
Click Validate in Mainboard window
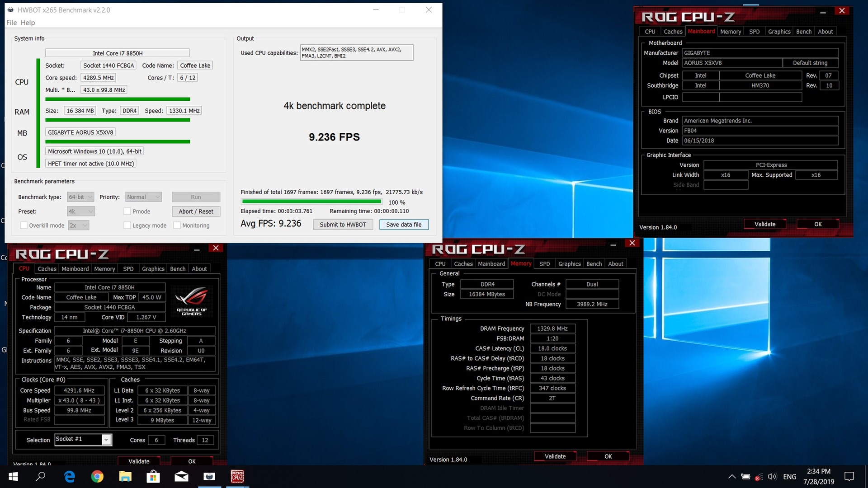tap(765, 224)
